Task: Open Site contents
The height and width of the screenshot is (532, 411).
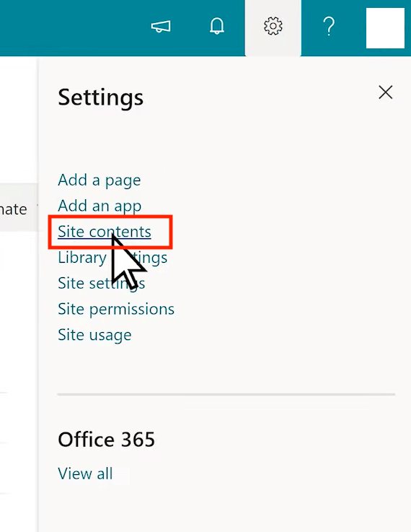Action: point(105,232)
